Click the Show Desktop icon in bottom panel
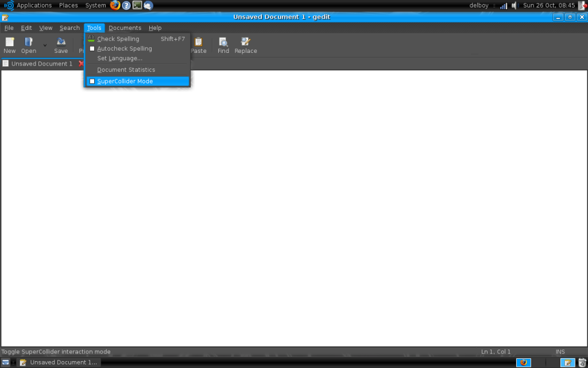 [6, 362]
